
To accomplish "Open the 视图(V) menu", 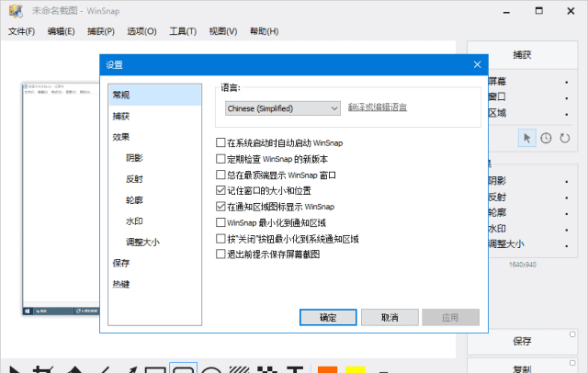I will point(223,31).
